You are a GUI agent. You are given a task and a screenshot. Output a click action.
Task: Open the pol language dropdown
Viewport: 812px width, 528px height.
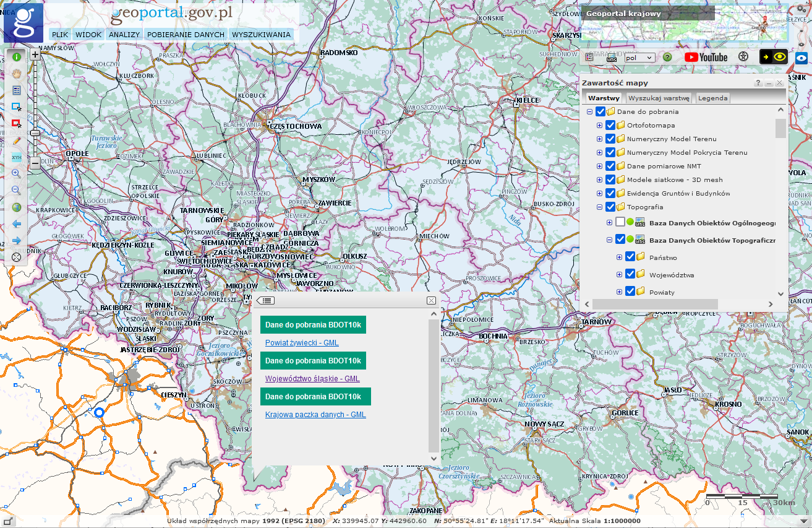point(639,58)
